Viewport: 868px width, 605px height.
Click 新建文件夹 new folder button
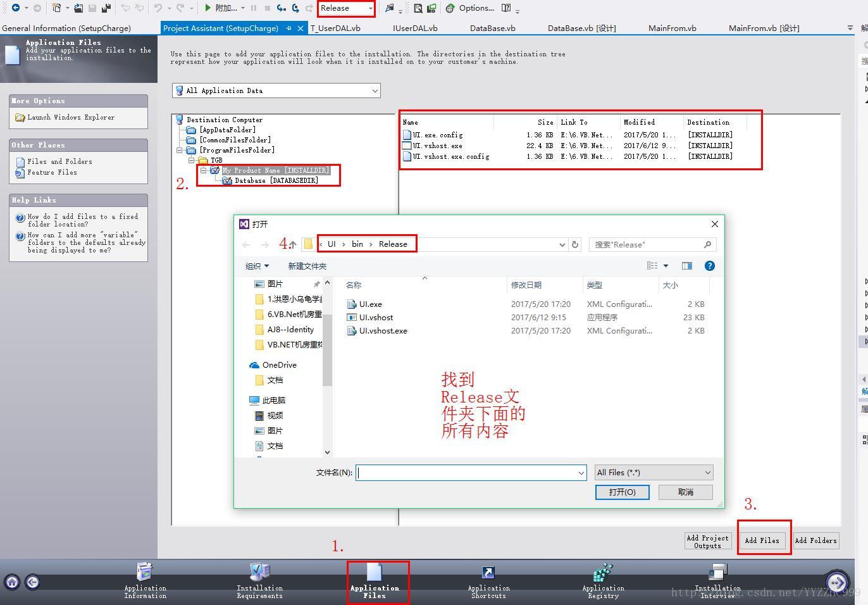(307, 266)
